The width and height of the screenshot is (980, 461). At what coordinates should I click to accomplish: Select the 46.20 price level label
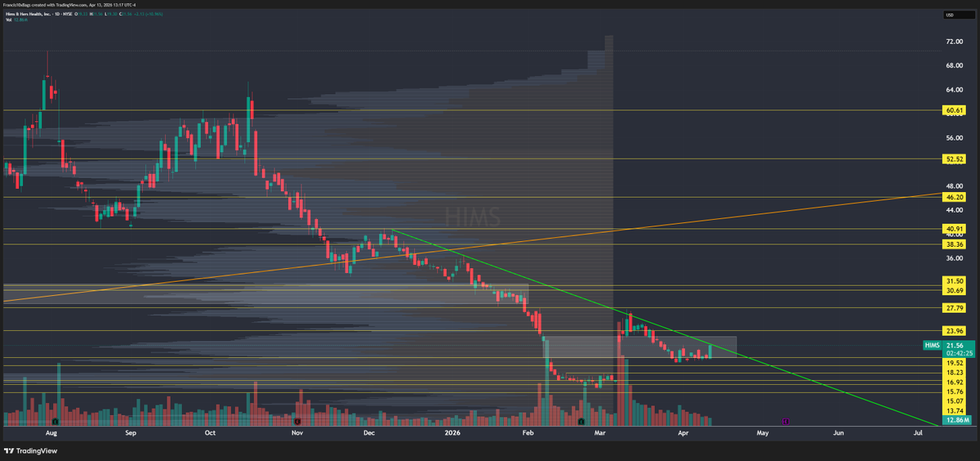[955, 197]
